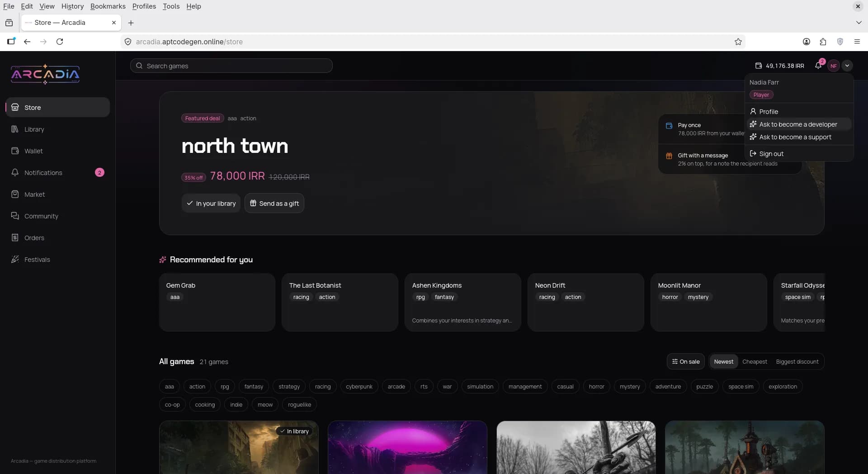
Task: Sort games by Newest
Action: pos(724,362)
